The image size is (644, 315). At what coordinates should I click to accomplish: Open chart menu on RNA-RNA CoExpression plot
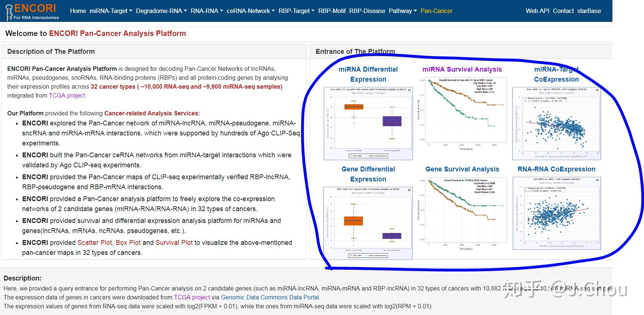click(597, 180)
